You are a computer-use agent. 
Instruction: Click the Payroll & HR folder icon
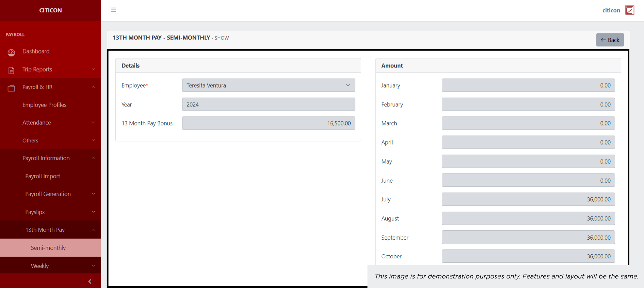tap(11, 88)
